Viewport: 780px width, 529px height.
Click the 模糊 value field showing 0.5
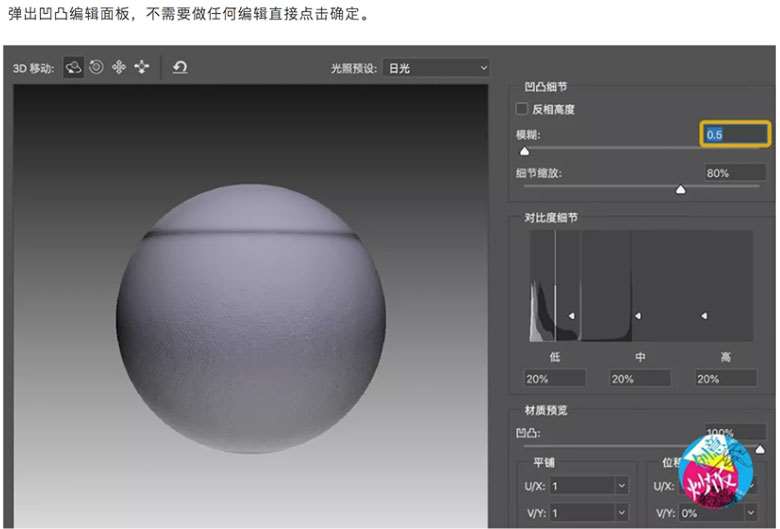click(735, 134)
